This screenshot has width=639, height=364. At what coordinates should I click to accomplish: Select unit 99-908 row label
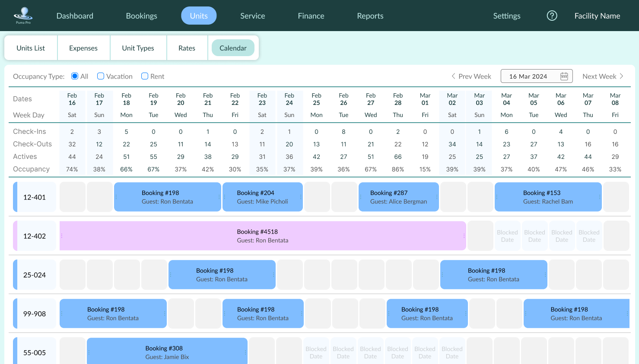[35, 313]
